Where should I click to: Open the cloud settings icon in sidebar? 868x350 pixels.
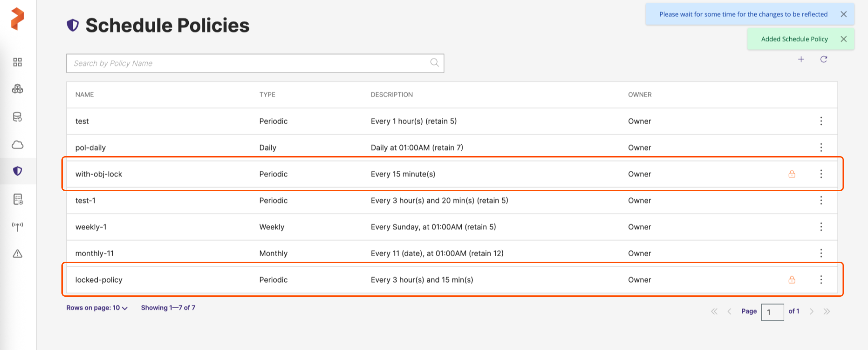click(x=17, y=145)
